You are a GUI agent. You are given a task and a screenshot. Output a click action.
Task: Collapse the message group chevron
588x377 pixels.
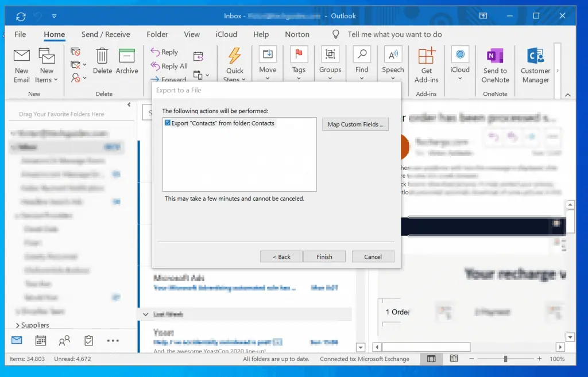(145, 314)
